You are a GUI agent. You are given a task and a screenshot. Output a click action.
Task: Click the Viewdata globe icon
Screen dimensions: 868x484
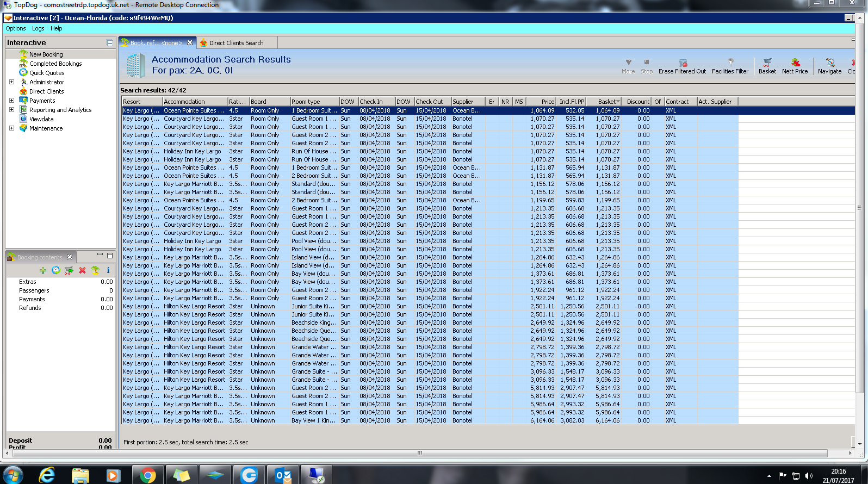pyautogui.click(x=23, y=119)
